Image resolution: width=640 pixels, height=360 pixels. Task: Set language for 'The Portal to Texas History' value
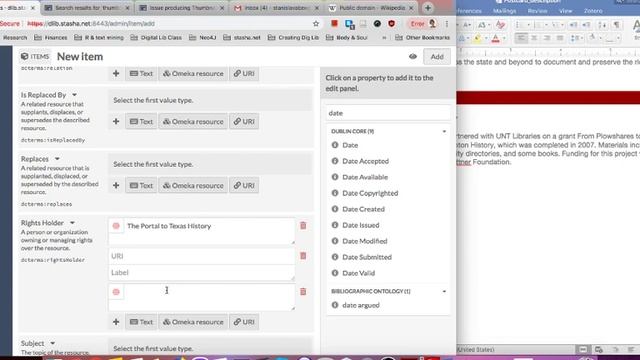coord(116,226)
